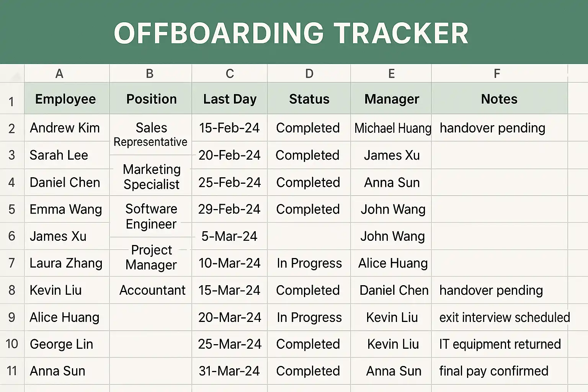
Task: Click the select-all corner of the sheet
Action: click(12, 73)
